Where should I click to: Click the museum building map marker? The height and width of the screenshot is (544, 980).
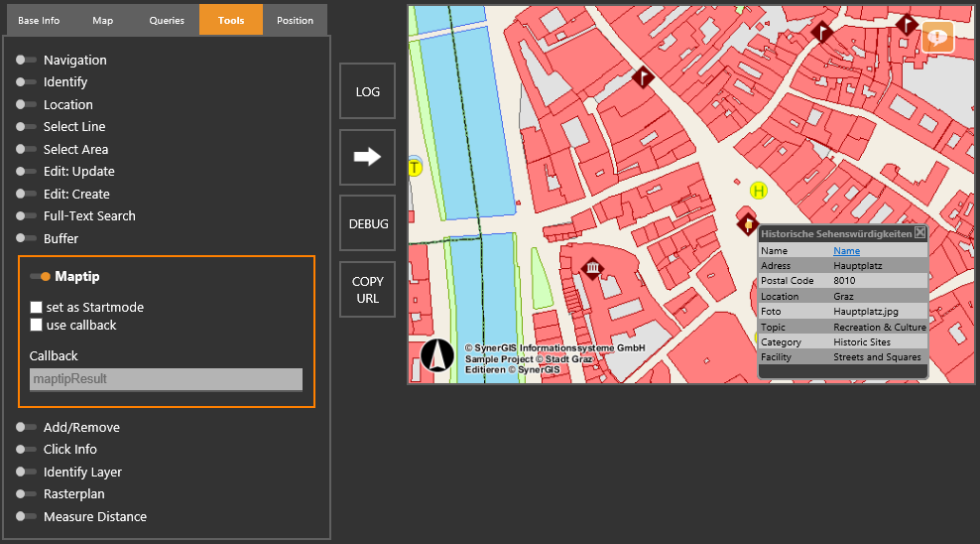click(x=592, y=269)
